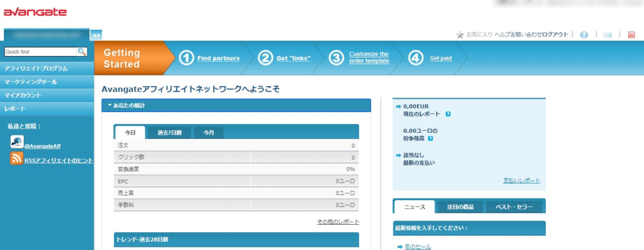
Task: Click the 注文 row label
Action: pos(123,145)
